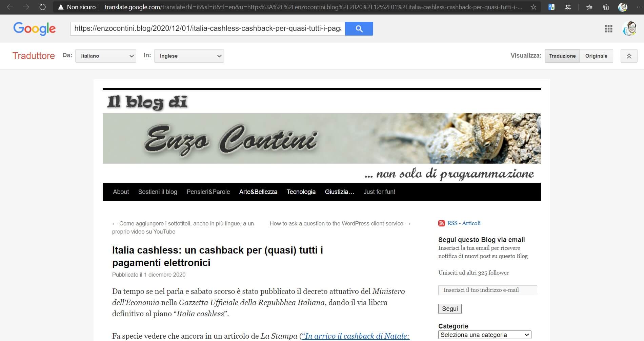Click the Translate extension icon in toolbar
The height and width of the screenshot is (341, 644).
point(551,7)
